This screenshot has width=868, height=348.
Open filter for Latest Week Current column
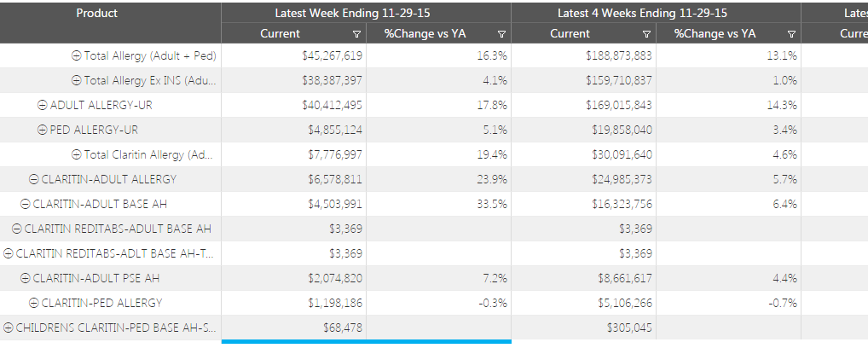[356, 34]
